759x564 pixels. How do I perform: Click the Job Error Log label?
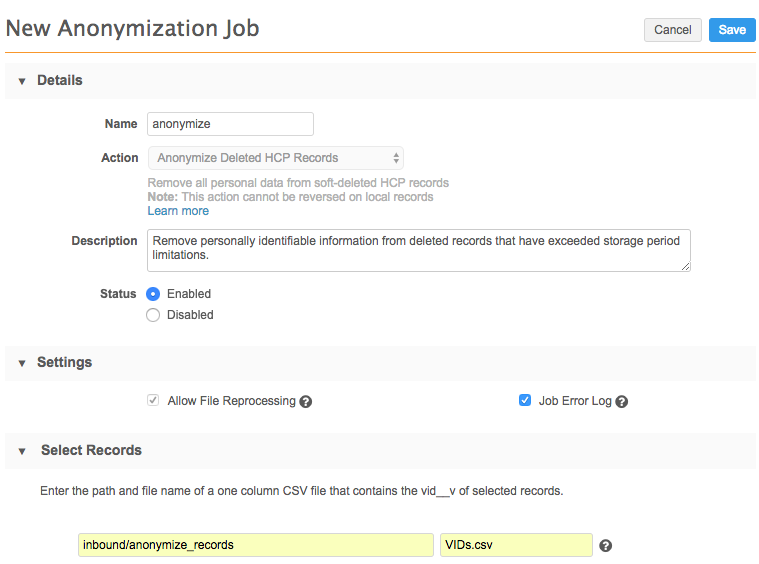[574, 401]
